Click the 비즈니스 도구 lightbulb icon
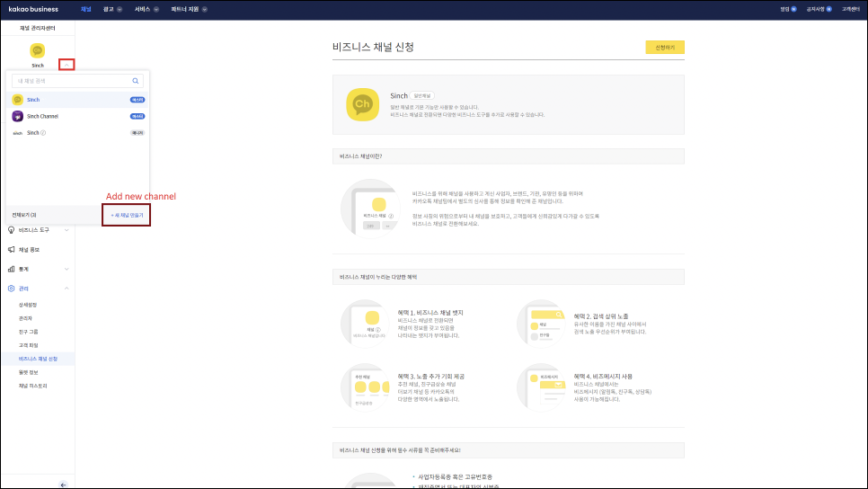The image size is (868, 489). coord(11,230)
